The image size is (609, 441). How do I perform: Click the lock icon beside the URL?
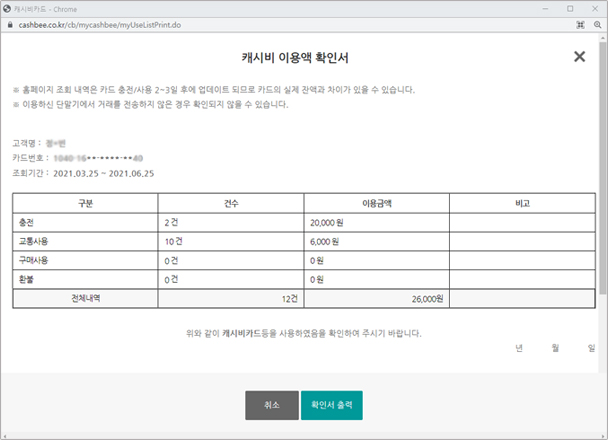click(10, 25)
